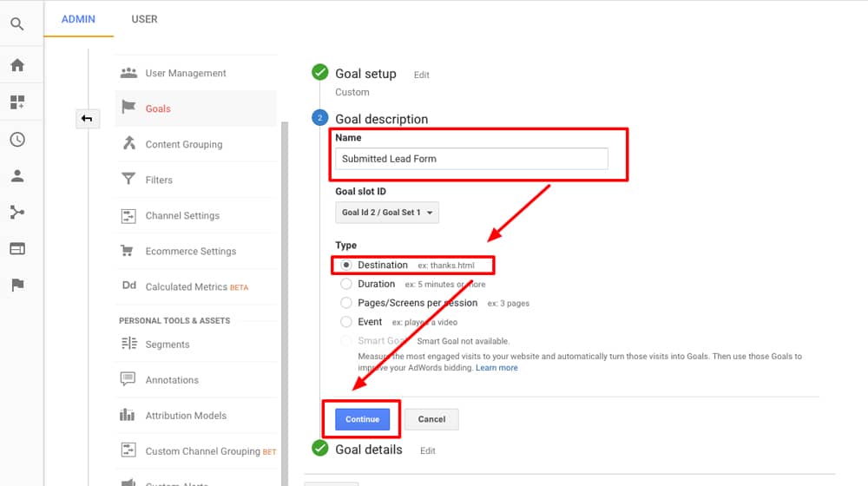The width and height of the screenshot is (868, 486).
Task: Click the green checkmark beside Goal details
Action: coord(320,448)
